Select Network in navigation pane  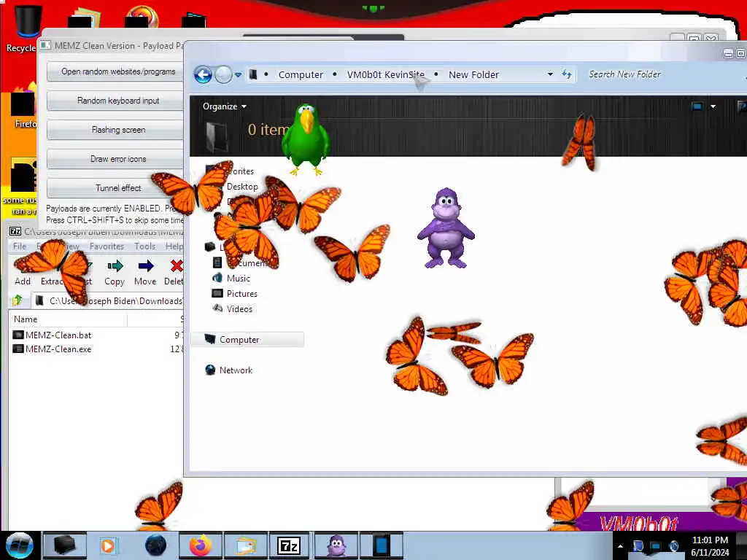pos(236,370)
